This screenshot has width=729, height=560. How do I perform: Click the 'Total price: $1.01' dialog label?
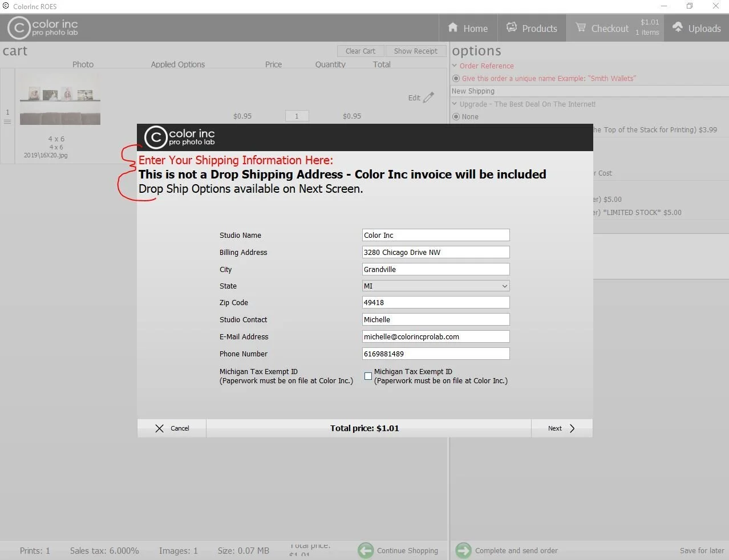pos(364,428)
